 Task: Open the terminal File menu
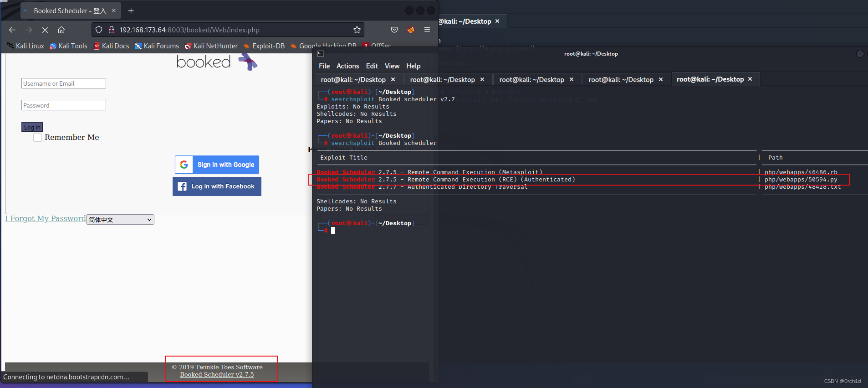click(324, 66)
